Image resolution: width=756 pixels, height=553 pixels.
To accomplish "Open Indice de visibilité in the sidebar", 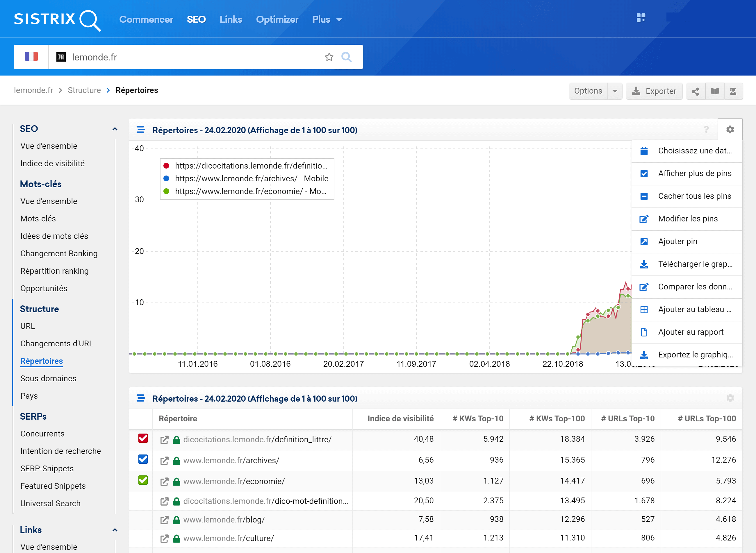I will coord(52,163).
